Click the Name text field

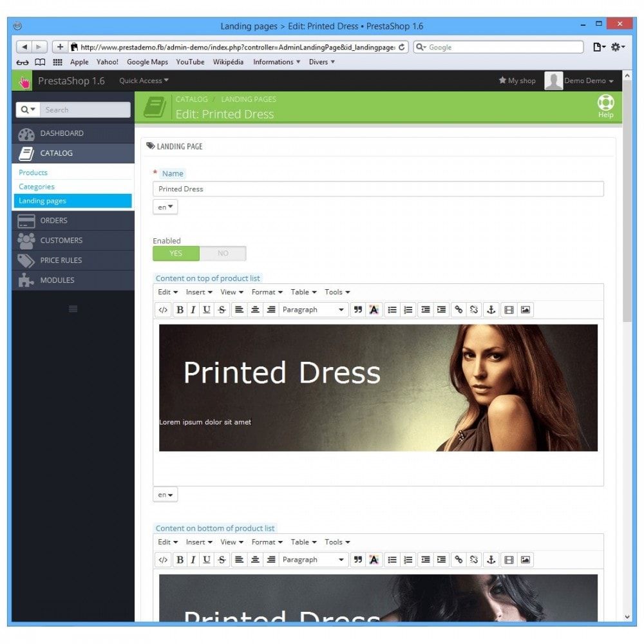(x=378, y=189)
